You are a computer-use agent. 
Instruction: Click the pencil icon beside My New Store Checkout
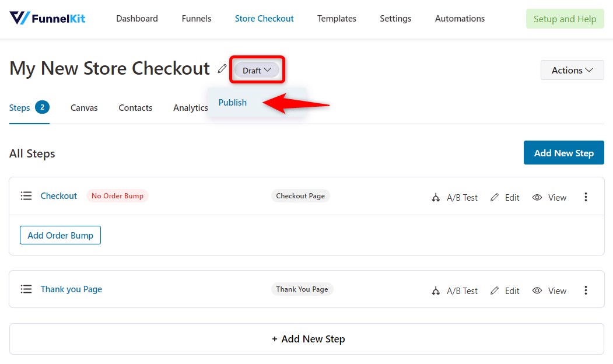[222, 68]
